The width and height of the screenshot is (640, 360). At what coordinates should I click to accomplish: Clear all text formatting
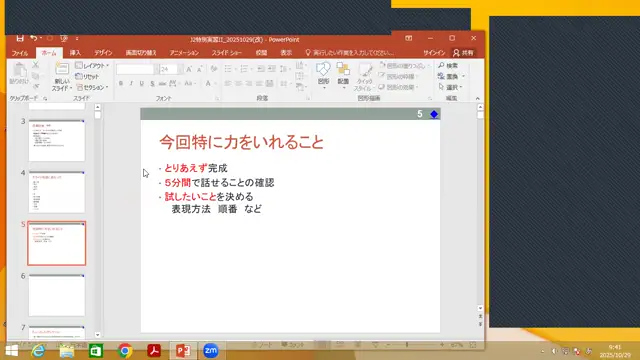point(213,69)
